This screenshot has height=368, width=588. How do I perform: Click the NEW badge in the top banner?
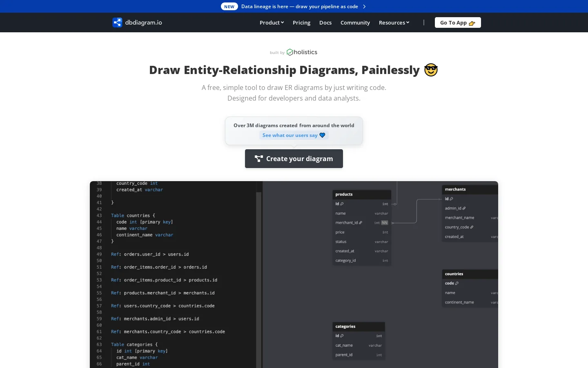click(x=229, y=7)
